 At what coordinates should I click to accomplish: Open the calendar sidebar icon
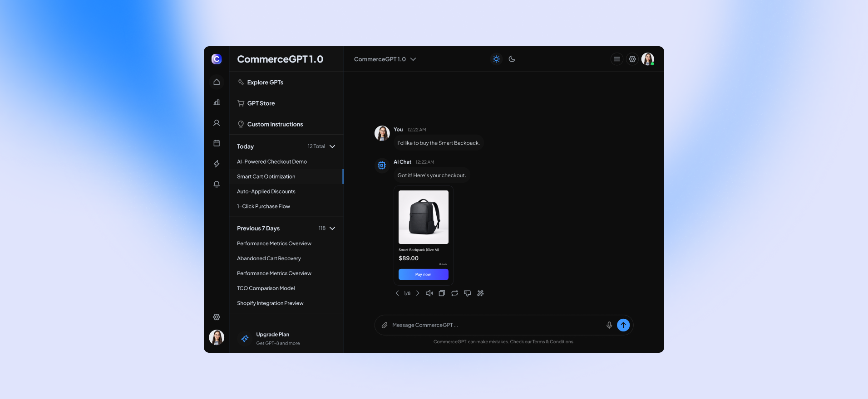click(x=217, y=143)
